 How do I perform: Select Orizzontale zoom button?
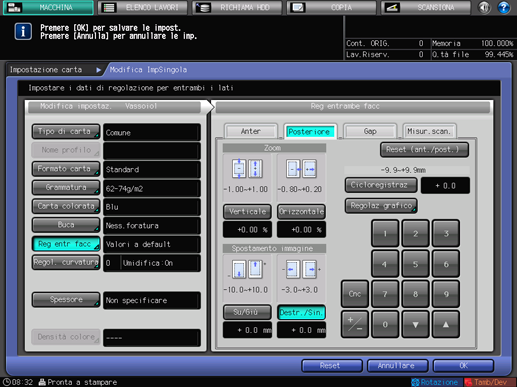click(301, 212)
